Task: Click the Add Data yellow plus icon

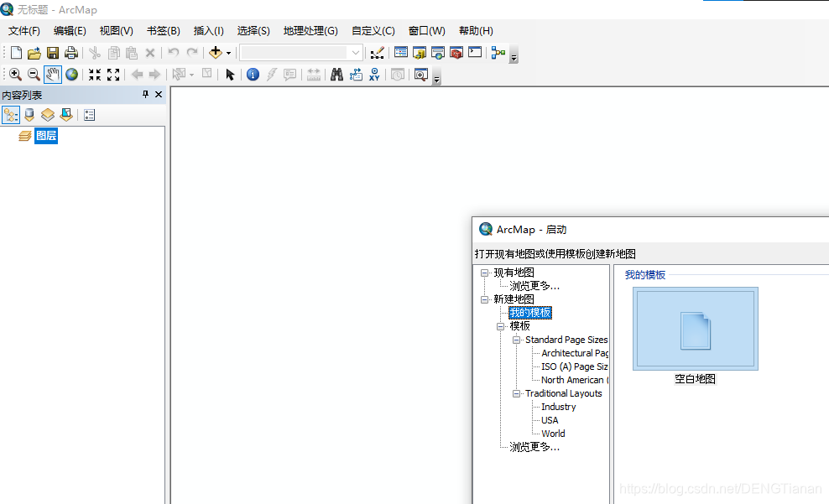Action: pyautogui.click(x=215, y=52)
